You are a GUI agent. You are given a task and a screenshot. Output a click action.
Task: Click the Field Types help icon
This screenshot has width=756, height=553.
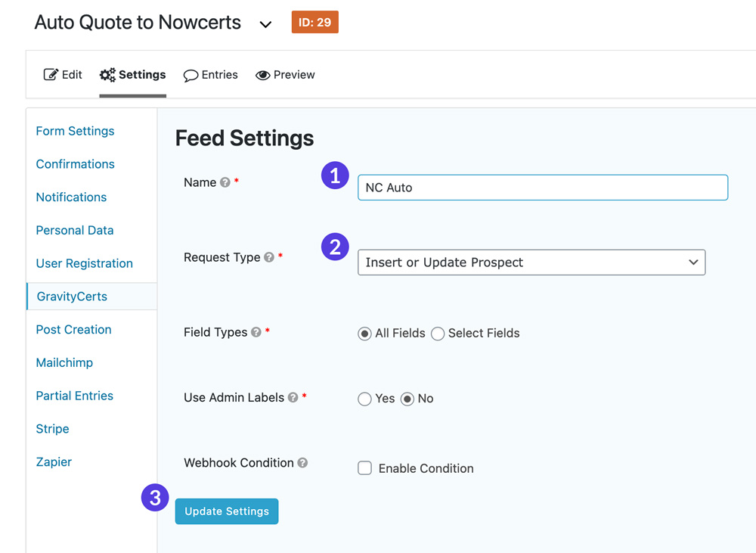(257, 332)
